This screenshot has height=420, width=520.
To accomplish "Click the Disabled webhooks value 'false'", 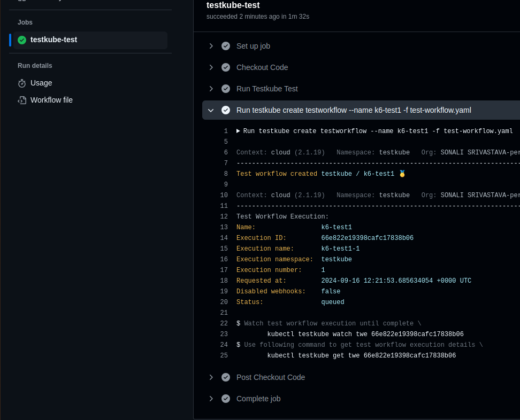I will (x=331, y=291).
